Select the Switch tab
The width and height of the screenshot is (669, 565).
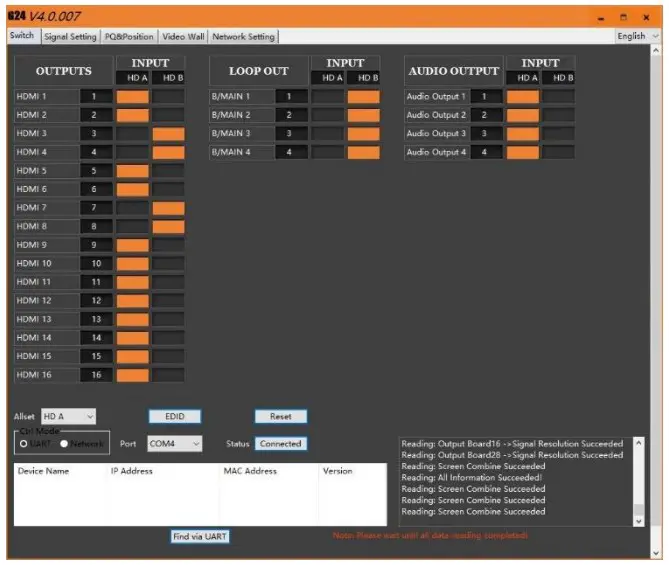[x=22, y=35]
